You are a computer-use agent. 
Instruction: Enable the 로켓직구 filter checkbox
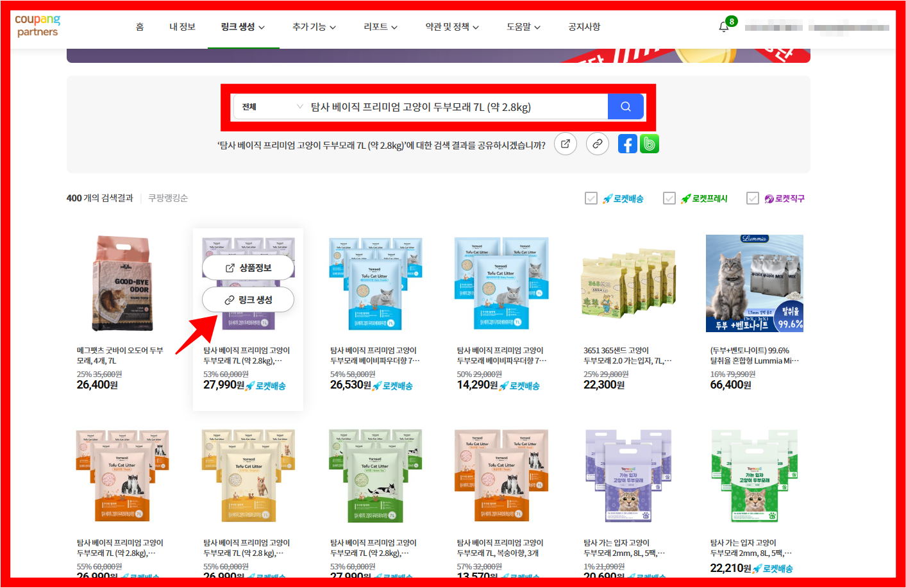[753, 199]
